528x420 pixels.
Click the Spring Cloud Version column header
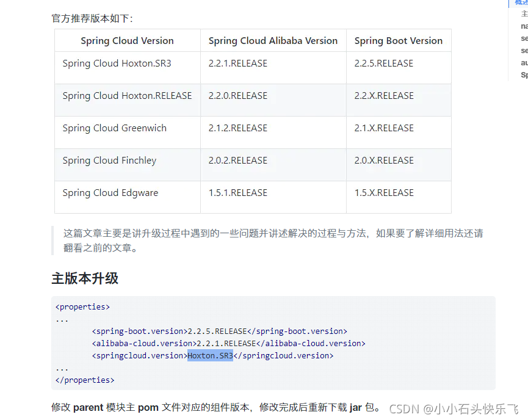126,40
